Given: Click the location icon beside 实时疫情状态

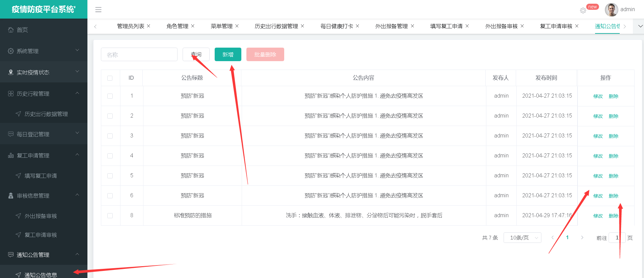Looking at the screenshot, I should coord(11,72).
